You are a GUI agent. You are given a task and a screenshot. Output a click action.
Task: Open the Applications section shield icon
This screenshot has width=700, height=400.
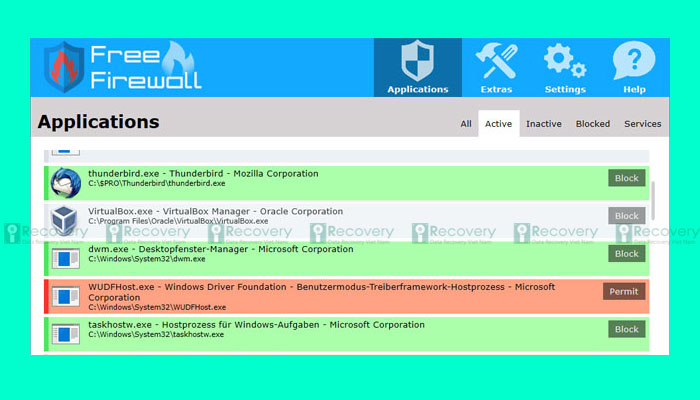417,61
